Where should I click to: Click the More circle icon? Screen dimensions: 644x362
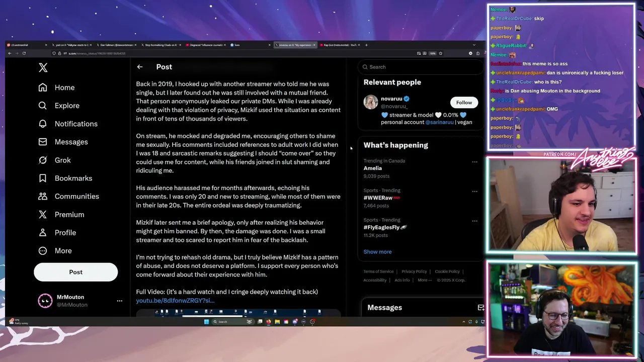(x=43, y=250)
